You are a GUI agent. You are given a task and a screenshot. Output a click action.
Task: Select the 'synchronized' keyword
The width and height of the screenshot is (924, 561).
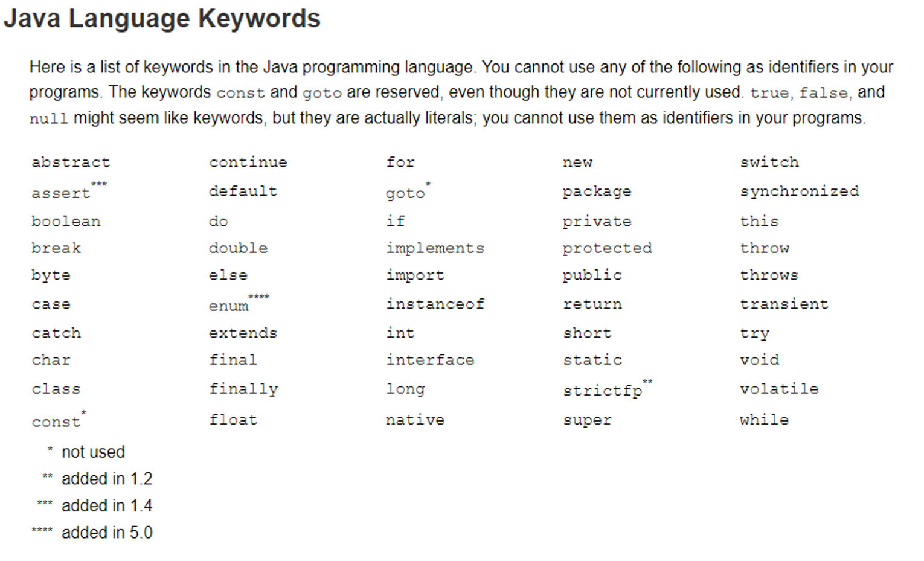pyautogui.click(x=800, y=191)
